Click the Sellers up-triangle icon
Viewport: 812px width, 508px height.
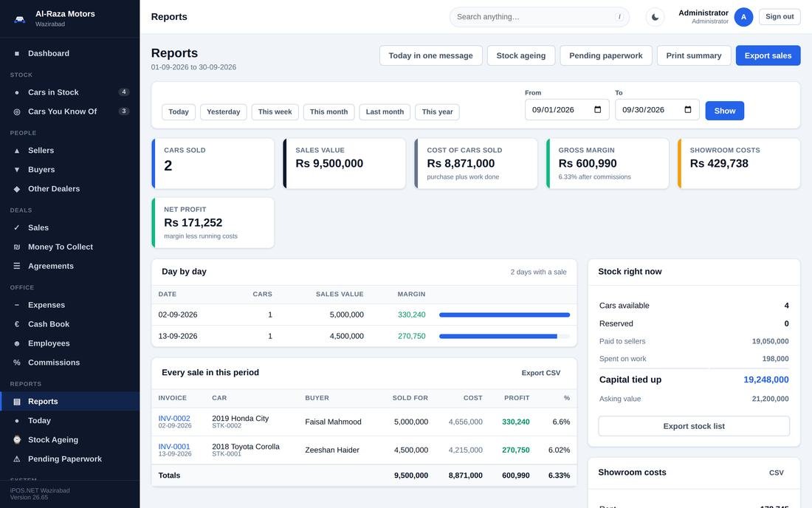(x=16, y=151)
